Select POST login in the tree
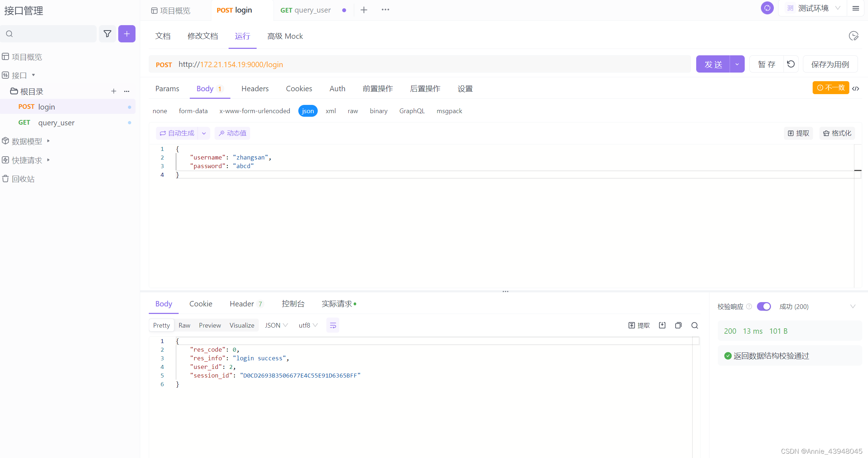868x458 pixels. (x=68, y=107)
